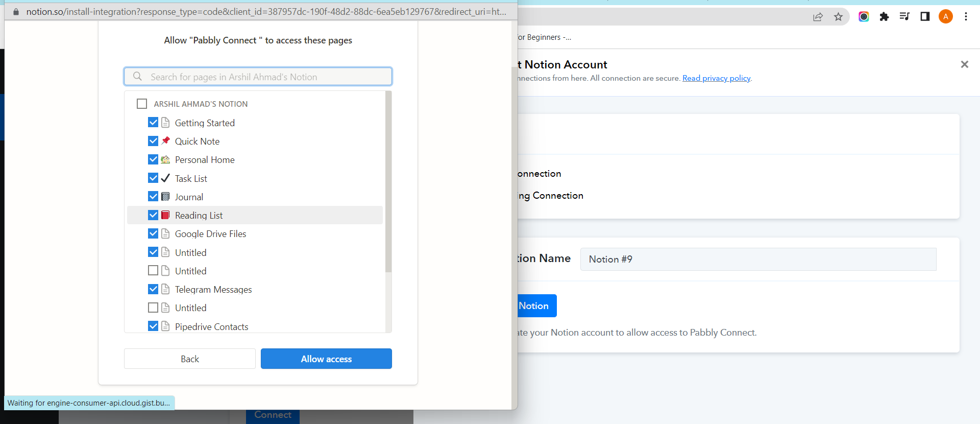Select the Reading List row label
Image resolution: width=980 pixels, height=424 pixels.
[x=199, y=216]
